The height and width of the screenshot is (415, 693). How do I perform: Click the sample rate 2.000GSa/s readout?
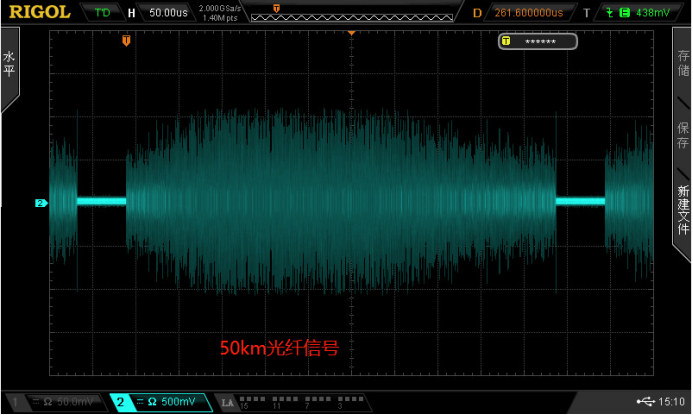click(x=219, y=8)
